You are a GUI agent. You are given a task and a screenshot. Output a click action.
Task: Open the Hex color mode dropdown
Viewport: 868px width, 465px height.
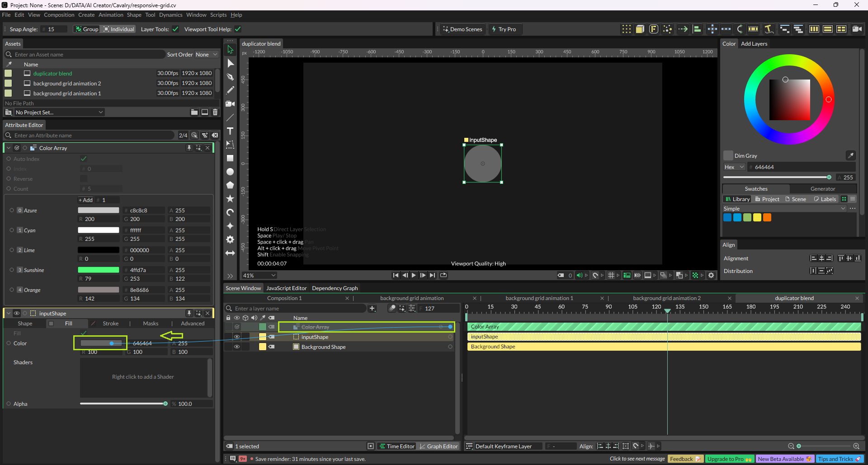[734, 167]
